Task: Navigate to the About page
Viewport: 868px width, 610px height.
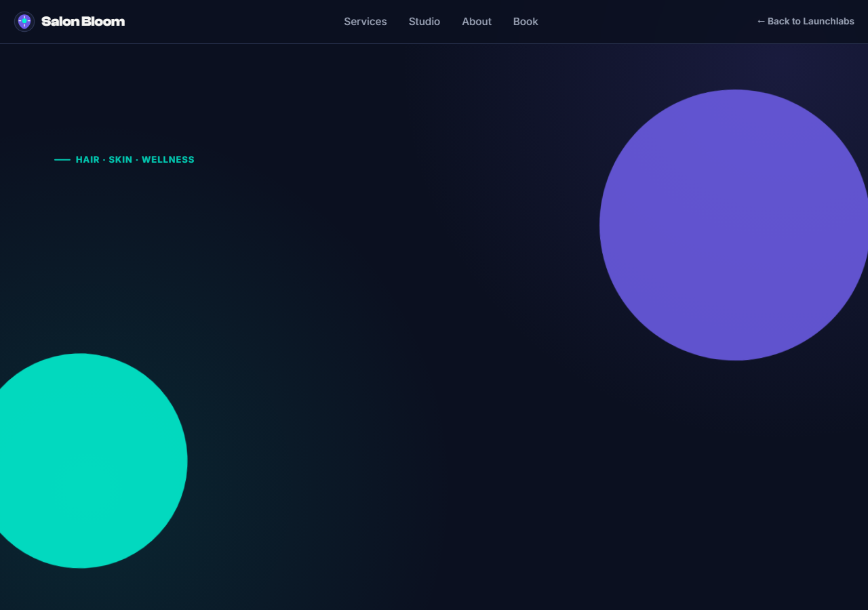Action: (477, 22)
